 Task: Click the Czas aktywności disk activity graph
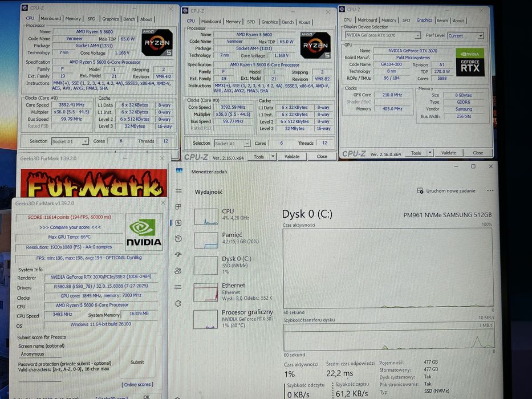point(388,268)
